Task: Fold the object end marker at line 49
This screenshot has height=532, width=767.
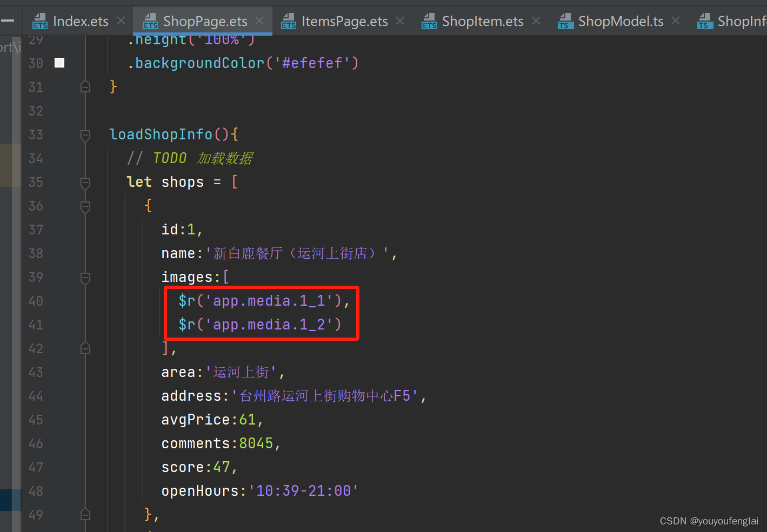Action: pos(85,515)
